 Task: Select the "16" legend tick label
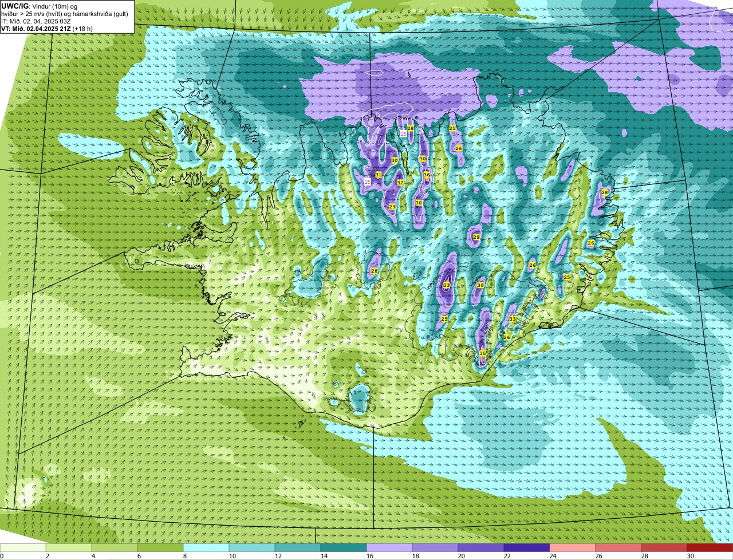pos(369,556)
